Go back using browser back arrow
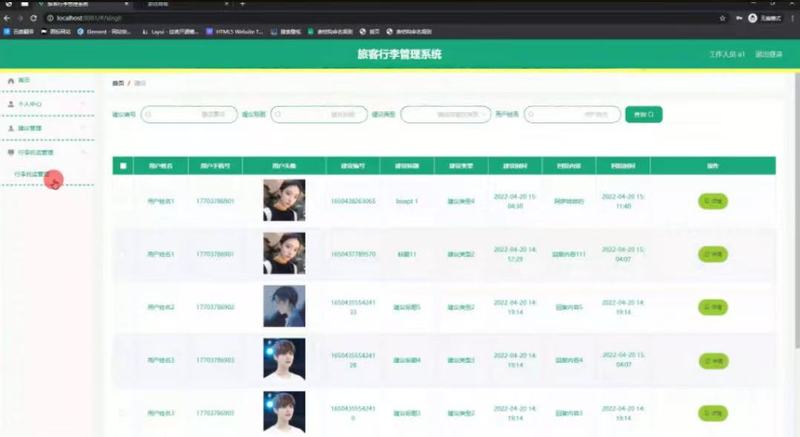The height and width of the screenshot is (437, 800). point(7,18)
